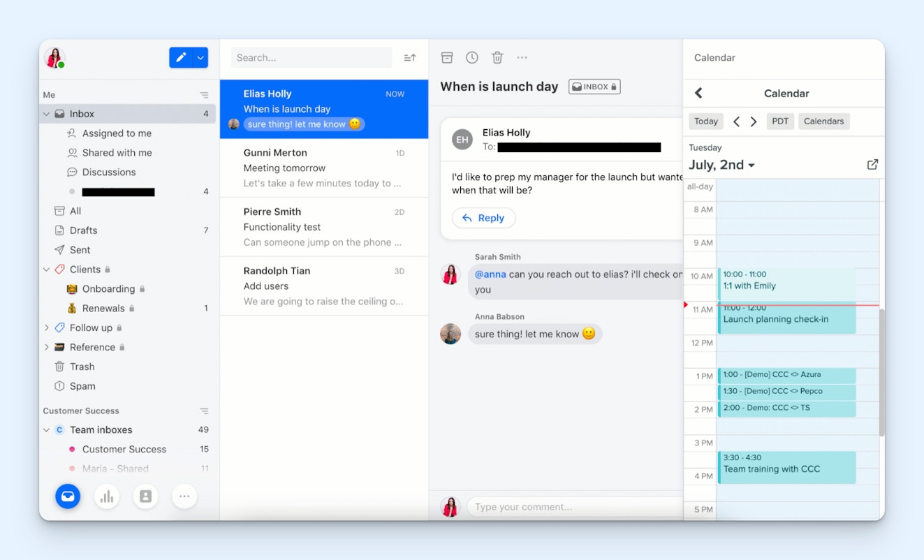Snooze conversation with the clock icon
The height and width of the screenshot is (560, 924).
click(x=472, y=57)
